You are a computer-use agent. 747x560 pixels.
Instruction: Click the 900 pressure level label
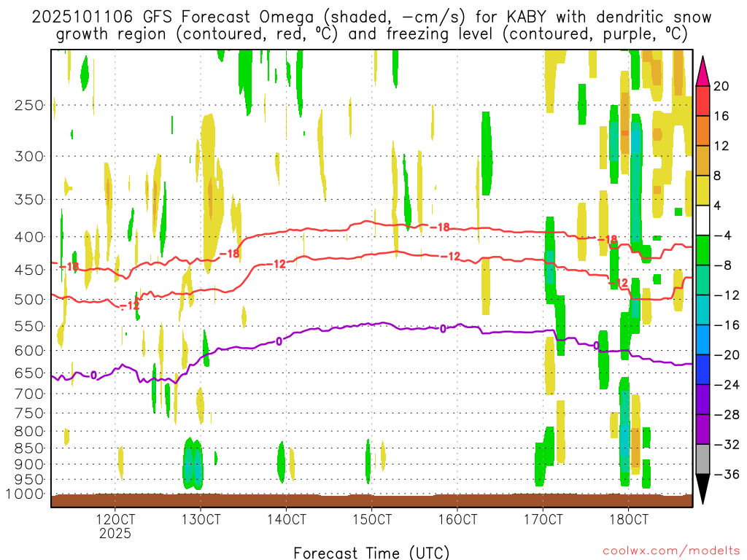[x=29, y=464]
